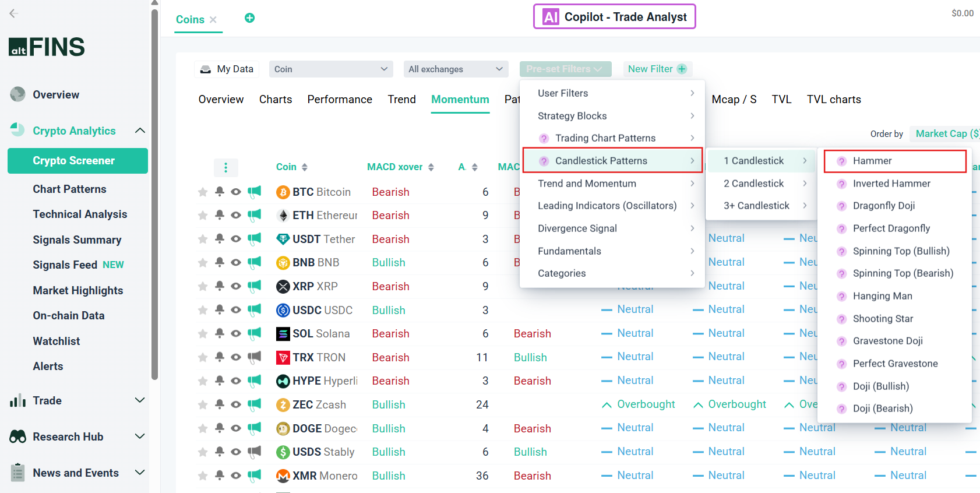Star the BNB row

pos(203,263)
